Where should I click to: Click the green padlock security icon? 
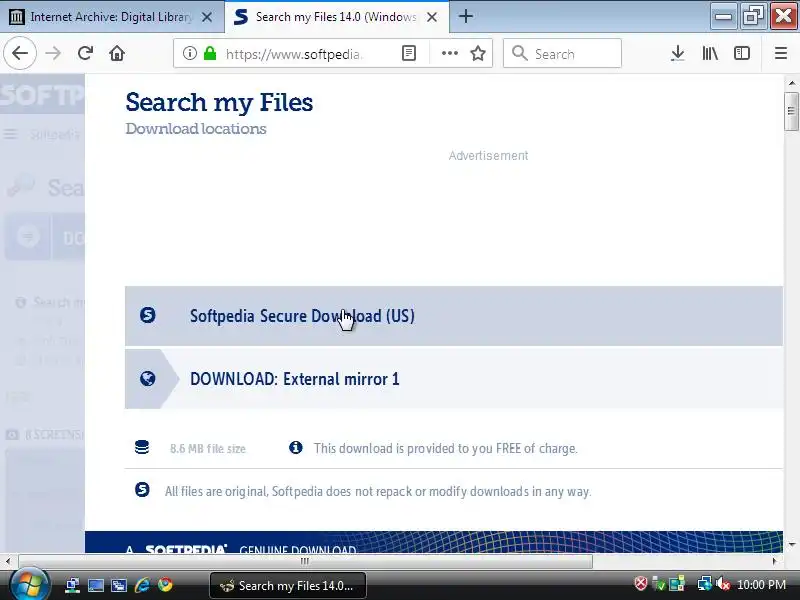(x=210, y=53)
